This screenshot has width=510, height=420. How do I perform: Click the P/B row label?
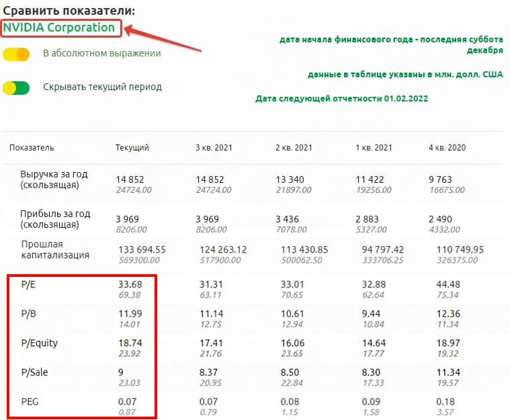tap(28, 314)
